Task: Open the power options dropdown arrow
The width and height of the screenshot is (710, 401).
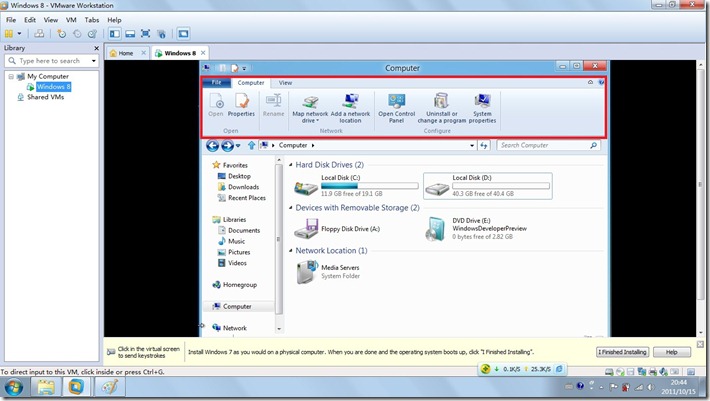Action: 19,33
